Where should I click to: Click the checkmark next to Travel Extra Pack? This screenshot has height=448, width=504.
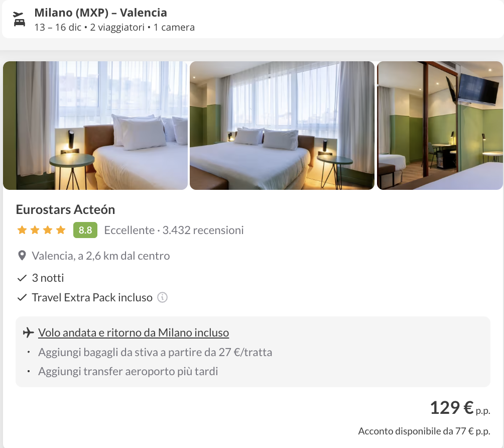coord(22,297)
